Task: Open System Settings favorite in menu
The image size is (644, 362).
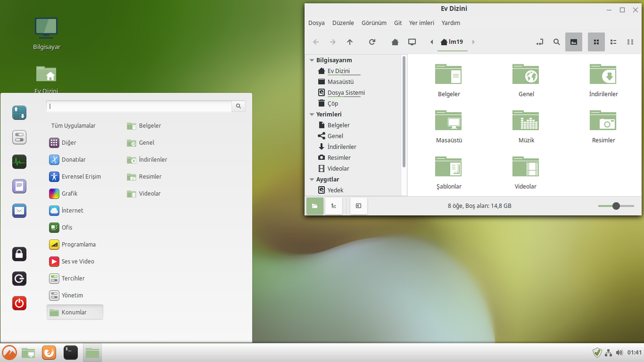Action: [x=19, y=137]
